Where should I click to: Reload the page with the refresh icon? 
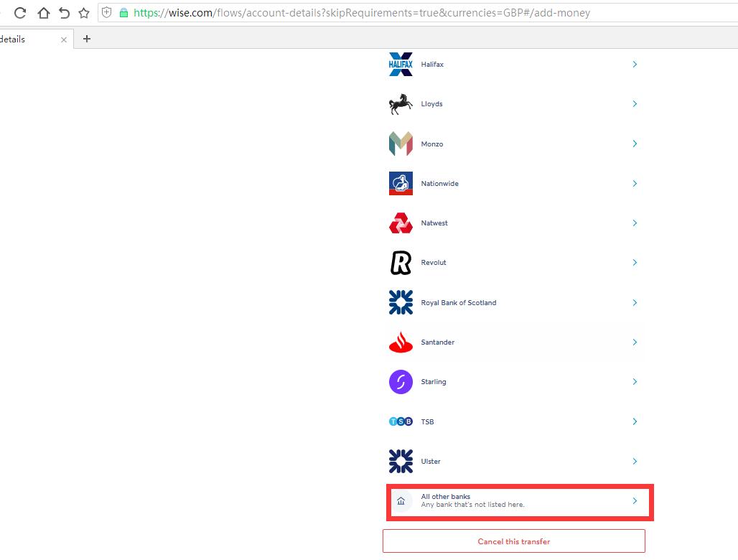[x=20, y=13]
